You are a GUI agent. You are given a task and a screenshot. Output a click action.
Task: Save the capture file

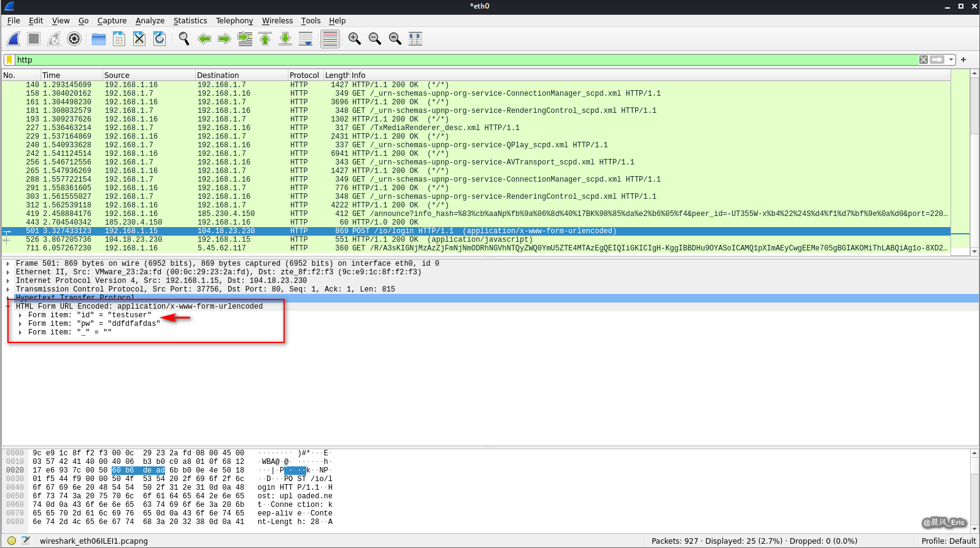(119, 39)
